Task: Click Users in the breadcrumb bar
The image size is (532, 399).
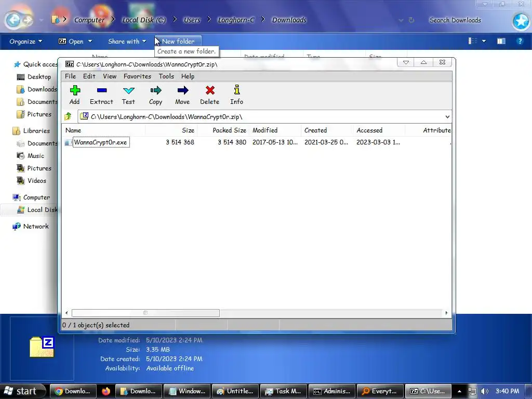Action: [x=192, y=20]
